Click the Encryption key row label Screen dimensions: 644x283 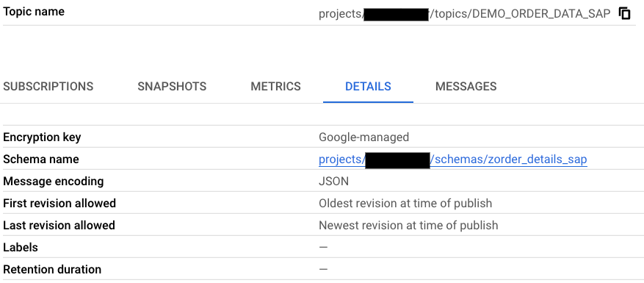pyautogui.click(x=42, y=137)
